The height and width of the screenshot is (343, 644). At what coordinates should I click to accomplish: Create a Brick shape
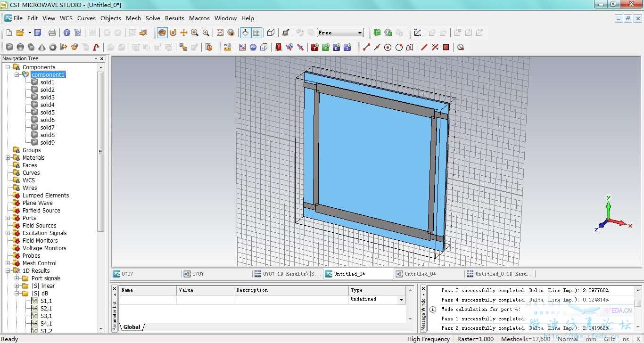tap(9, 47)
